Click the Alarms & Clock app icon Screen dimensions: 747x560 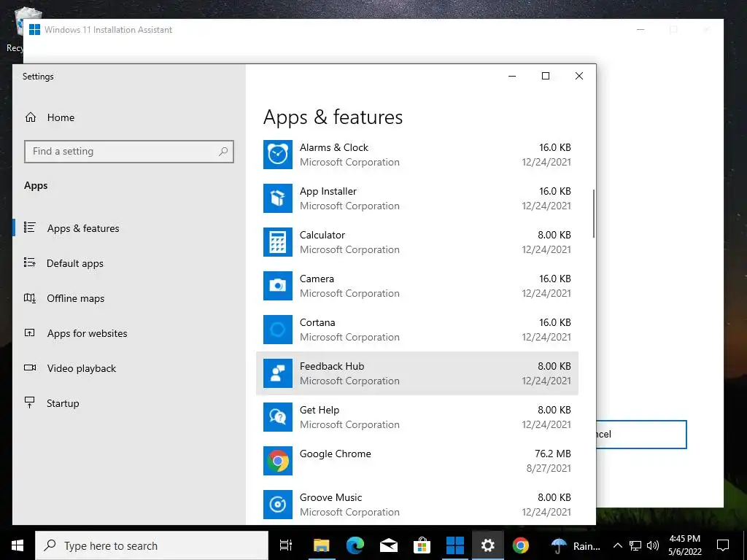click(278, 155)
